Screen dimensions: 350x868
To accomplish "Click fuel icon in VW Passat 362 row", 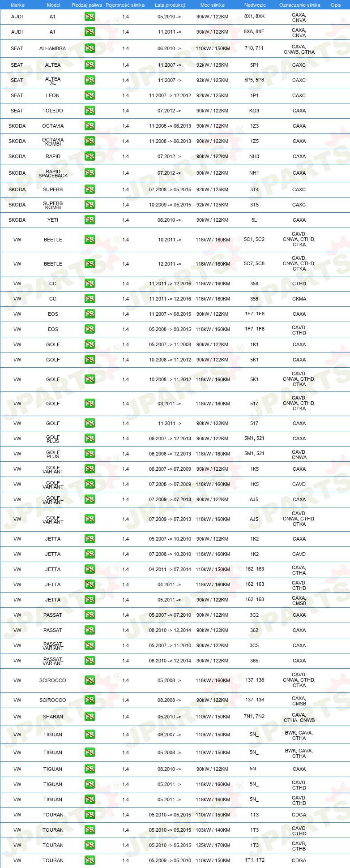I will coord(90,630).
